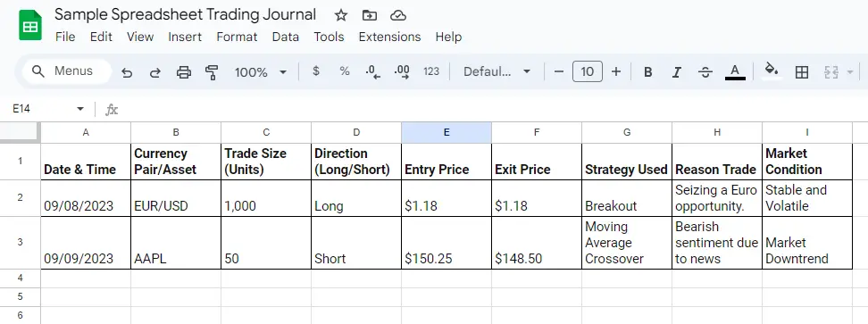
Task: Open the Default font dropdown
Action: [x=497, y=71]
